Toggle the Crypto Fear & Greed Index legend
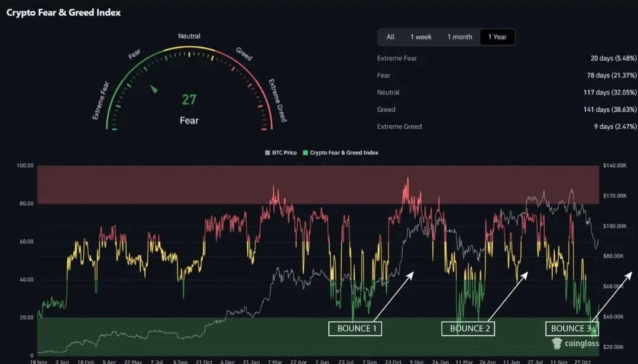Viewport: 638px width, 364px height. 341,153
